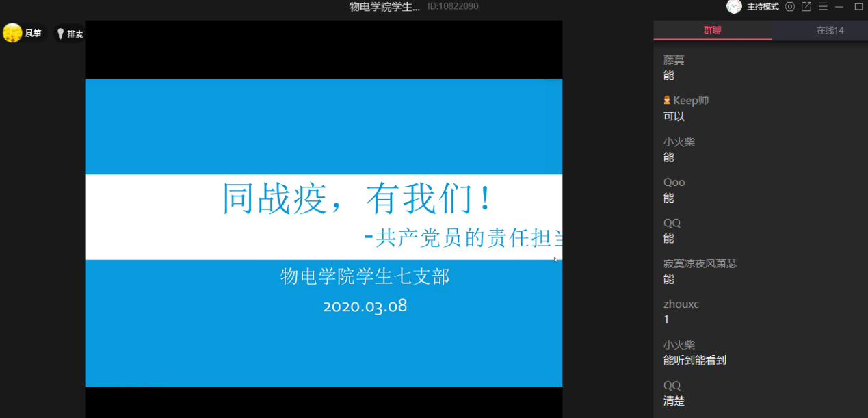868x418 pixels.
Task: Open the hexagon settings icon
Action: tap(790, 7)
